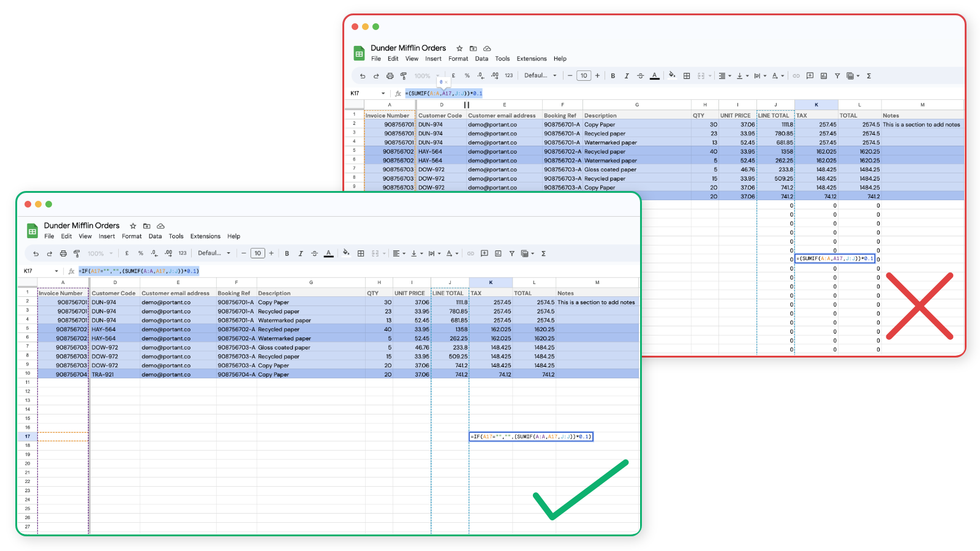
Task: Open text color picker in back window
Action: 654,76
